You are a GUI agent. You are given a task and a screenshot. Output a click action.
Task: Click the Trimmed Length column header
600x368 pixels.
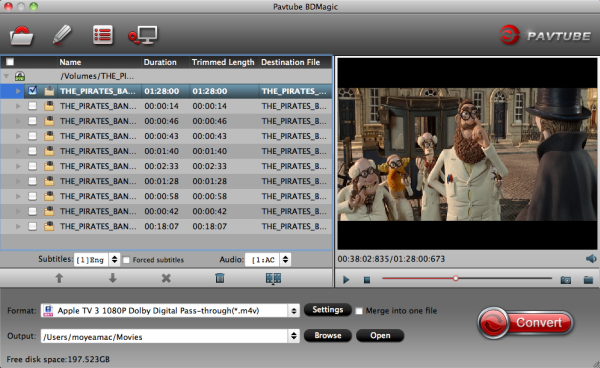pos(223,62)
